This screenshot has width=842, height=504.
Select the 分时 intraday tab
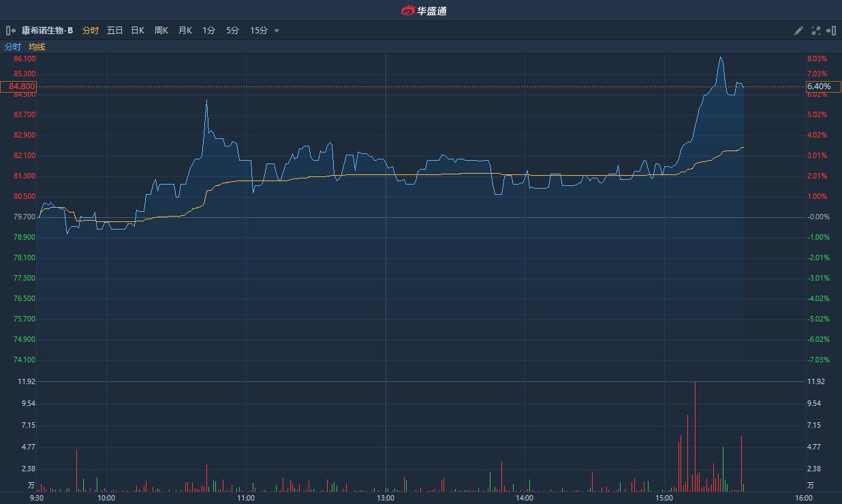click(90, 31)
